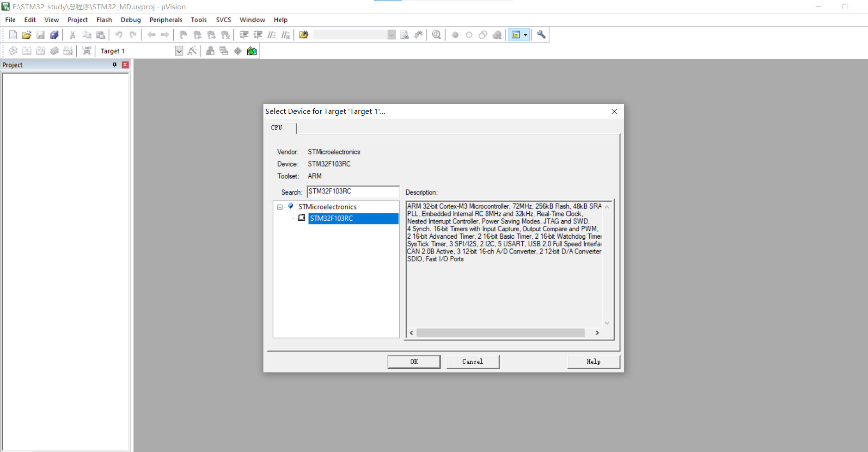Screen dimensions: 868x452
Task: Click the Insert Breakpoint circle icon
Action: [x=455, y=35]
